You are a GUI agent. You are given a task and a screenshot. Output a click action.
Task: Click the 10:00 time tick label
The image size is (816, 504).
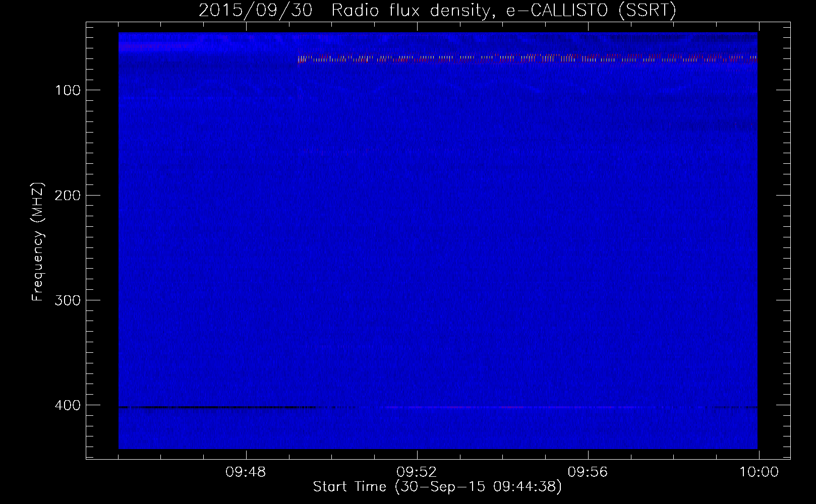pyautogui.click(x=759, y=472)
